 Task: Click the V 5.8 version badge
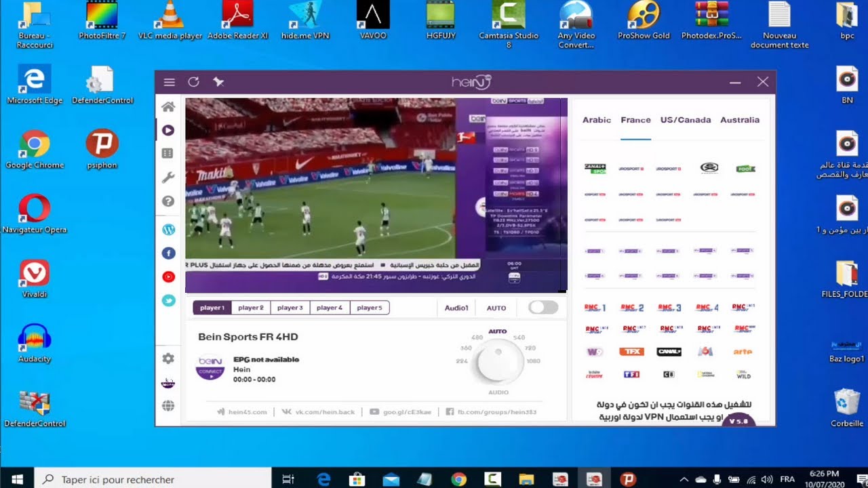tap(738, 420)
